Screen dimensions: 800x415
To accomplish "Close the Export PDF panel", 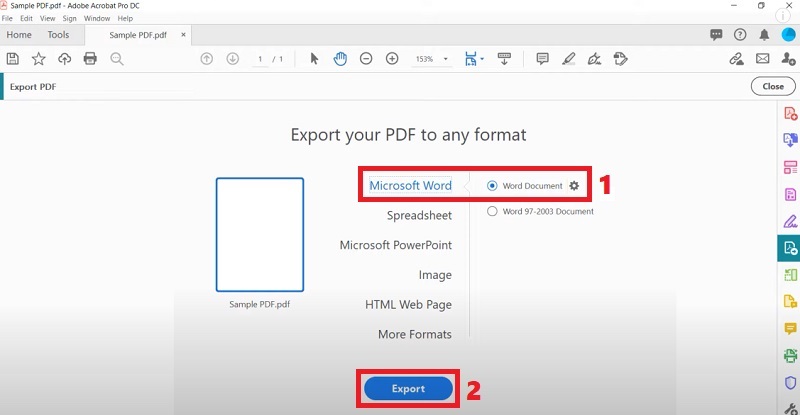I will [773, 86].
